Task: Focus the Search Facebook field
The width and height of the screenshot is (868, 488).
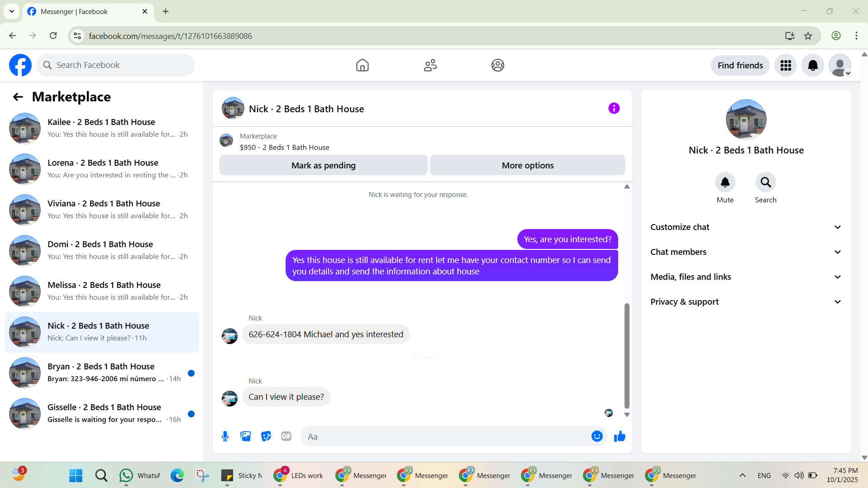Action: point(115,65)
